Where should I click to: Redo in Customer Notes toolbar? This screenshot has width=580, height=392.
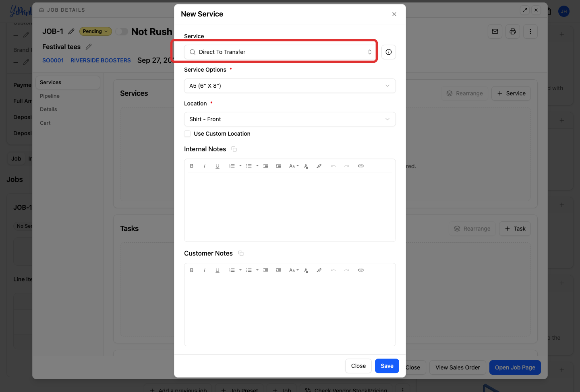pos(346,270)
